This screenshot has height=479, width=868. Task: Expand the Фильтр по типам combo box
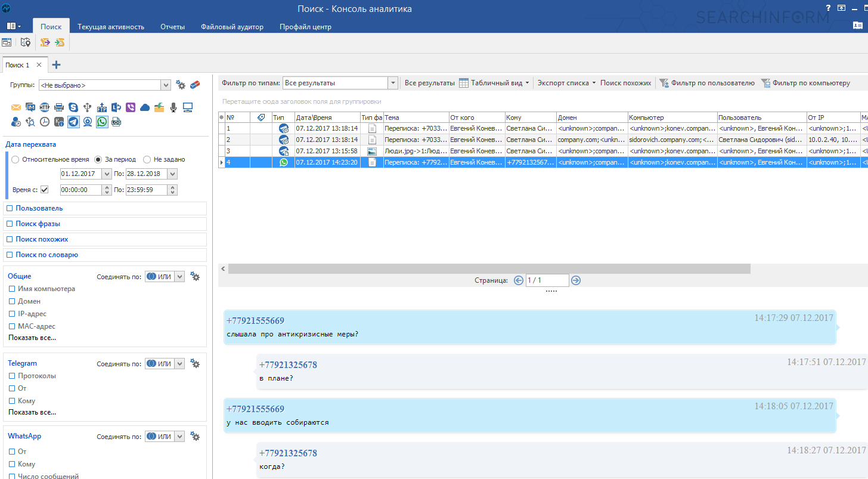click(393, 83)
